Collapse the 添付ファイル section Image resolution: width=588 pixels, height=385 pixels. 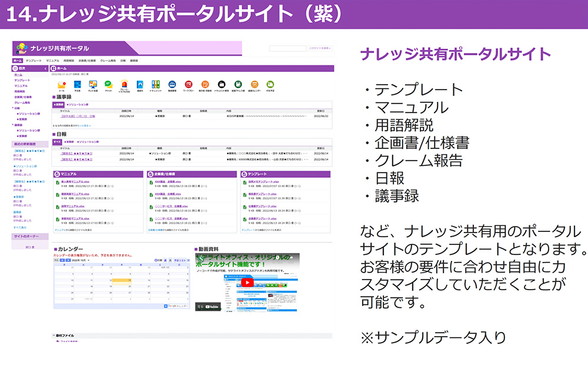(54, 336)
